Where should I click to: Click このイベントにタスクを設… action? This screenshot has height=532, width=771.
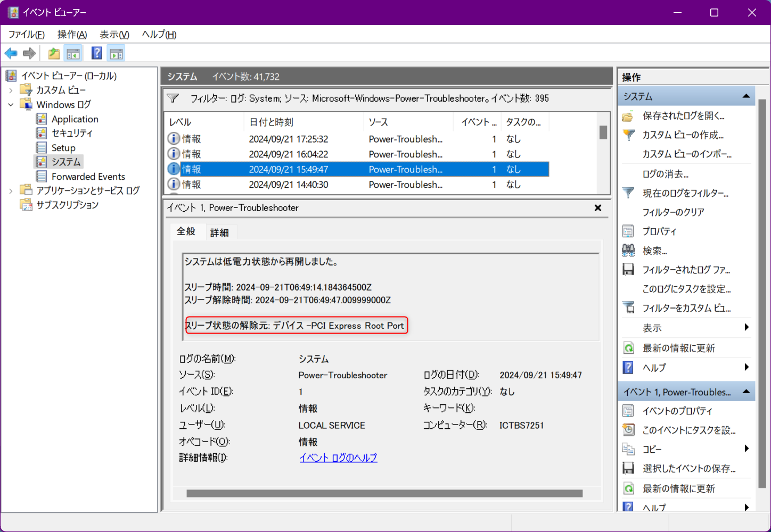click(689, 430)
